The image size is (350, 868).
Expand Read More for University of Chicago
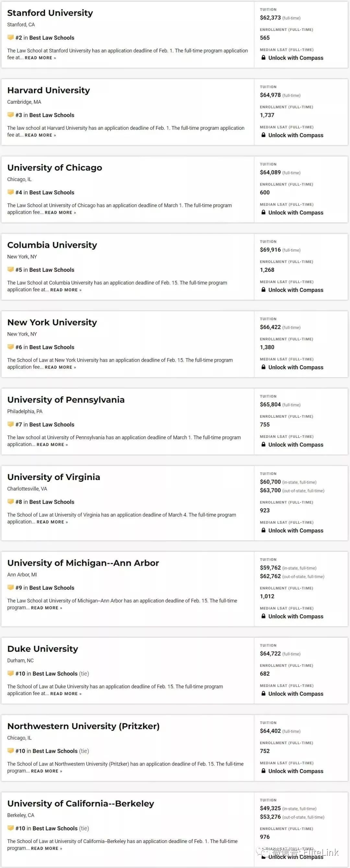coord(61,212)
